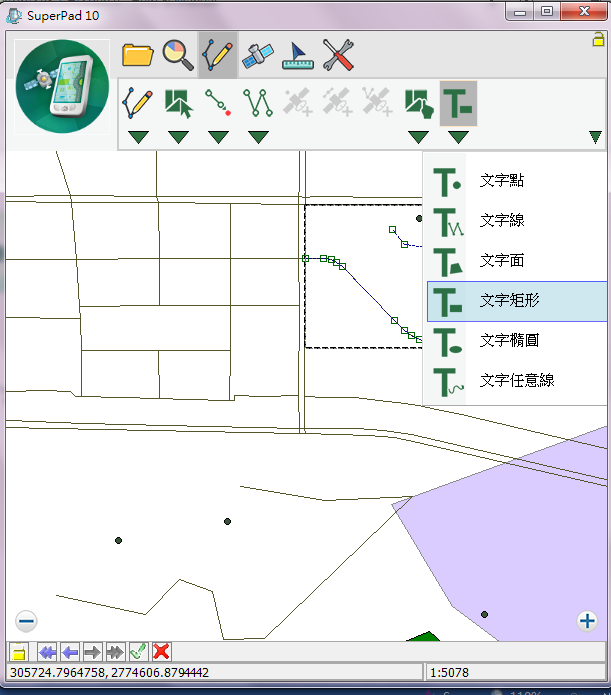This screenshot has height=695, width=611.
Task: Click the SuperPad round logo button
Action: click(x=62, y=86)
